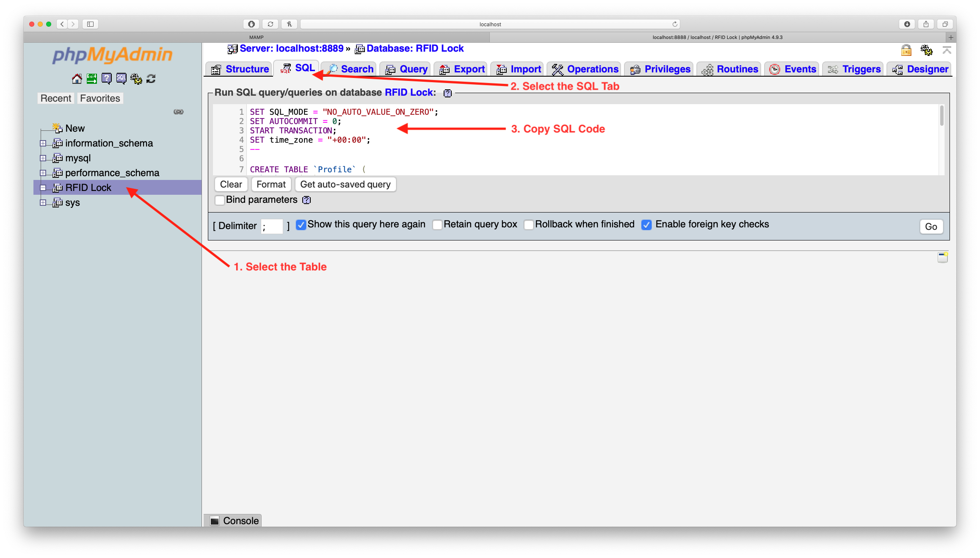980x558 pixels.
Task: Switch to the Import tab
Action: point(518,69)
